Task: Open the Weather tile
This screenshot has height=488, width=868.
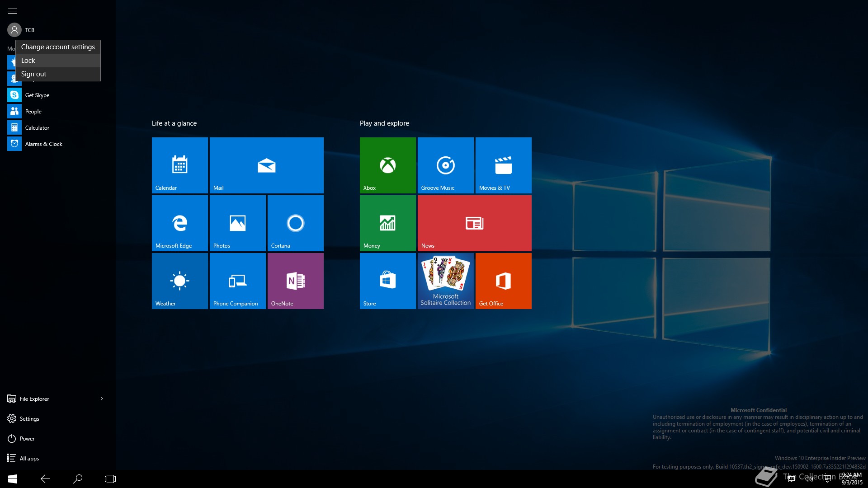Action: click(180, 281)
